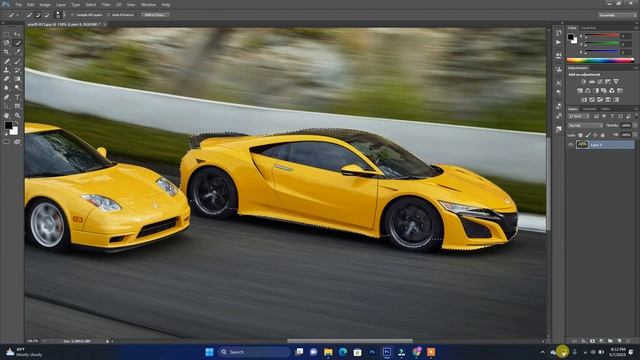This screenshot has height=360, width=640.
Task: Select the Crop tool
Action: 7,51
